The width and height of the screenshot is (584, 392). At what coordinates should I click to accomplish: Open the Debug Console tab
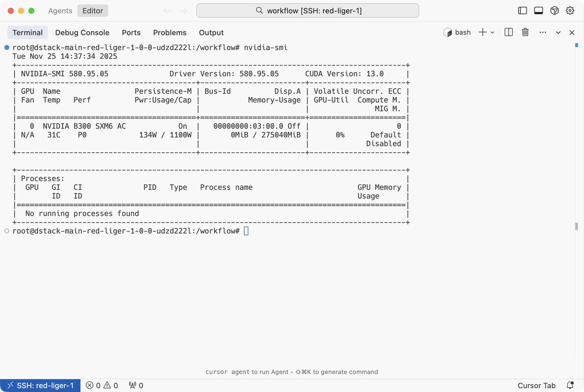[82, 33]
